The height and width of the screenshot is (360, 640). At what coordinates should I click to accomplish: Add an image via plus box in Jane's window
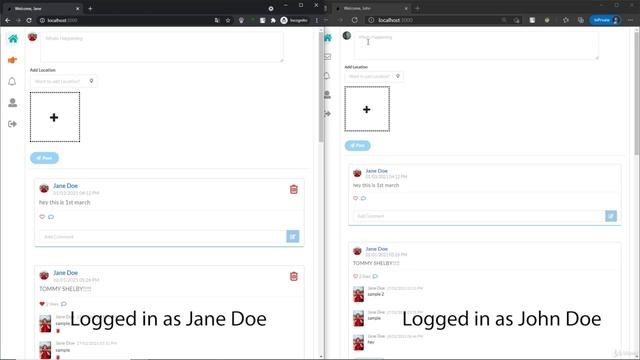55,117
